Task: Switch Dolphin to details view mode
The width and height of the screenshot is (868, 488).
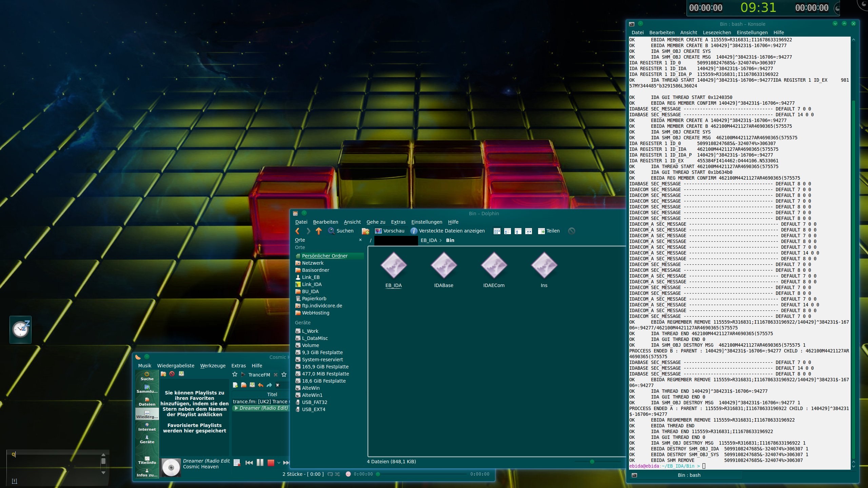Action: [518, 231]
